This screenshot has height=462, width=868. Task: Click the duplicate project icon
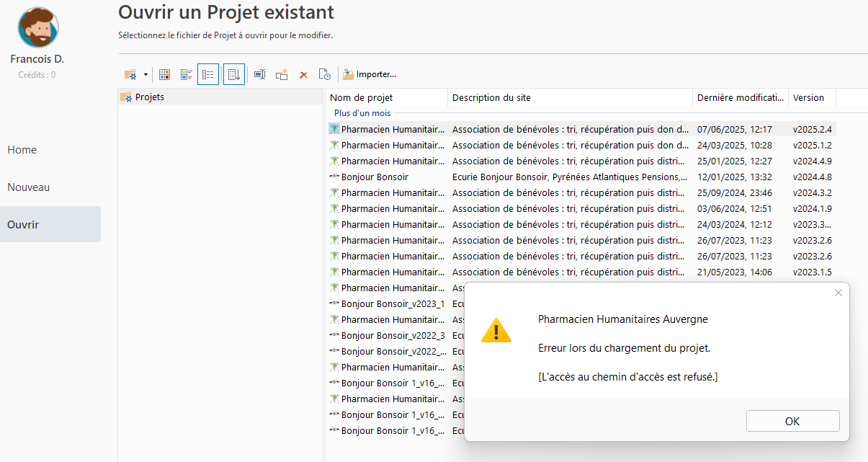282,74
